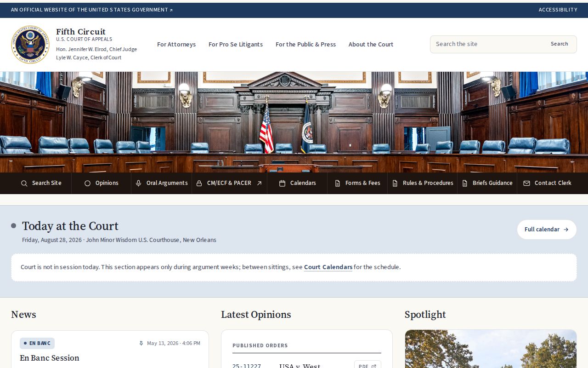Click the Today at the Court heading
This screenshot has width=588, height=368.
[70, 226]
